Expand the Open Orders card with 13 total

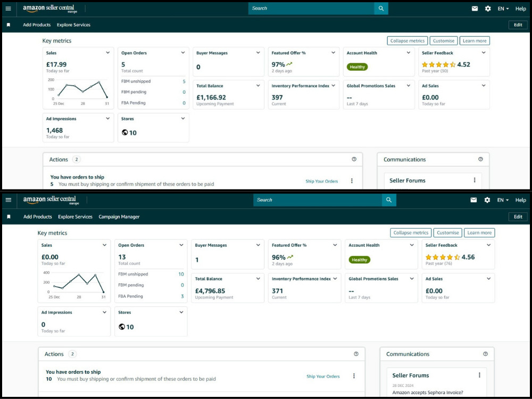coord(181,245)
